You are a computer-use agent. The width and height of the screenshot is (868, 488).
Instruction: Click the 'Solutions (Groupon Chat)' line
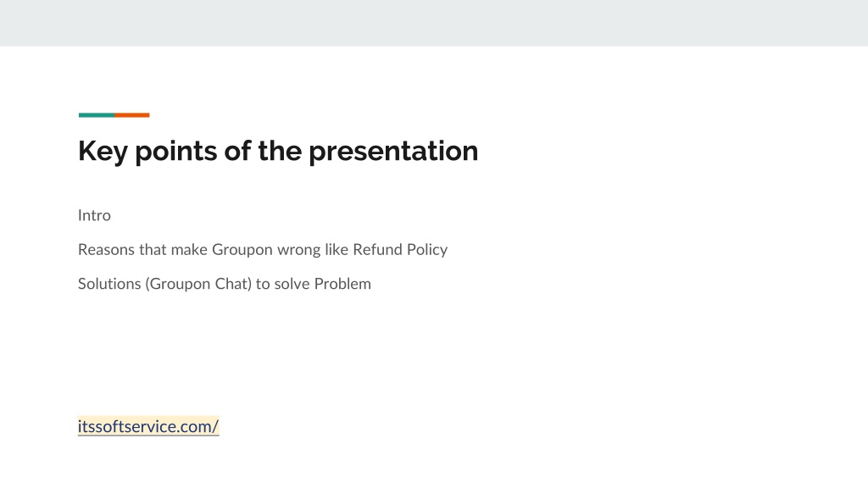click(224, 285)
